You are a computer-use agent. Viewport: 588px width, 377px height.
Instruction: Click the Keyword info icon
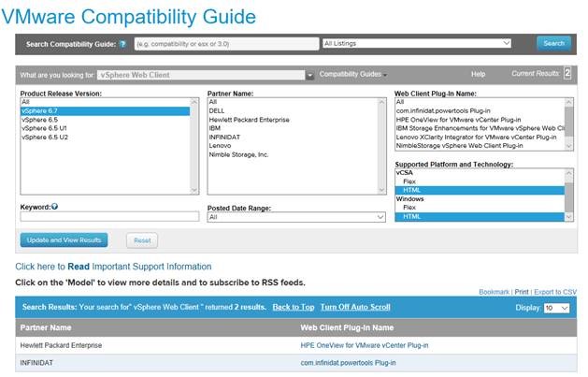pyautogui.click(x=55, y=207)
